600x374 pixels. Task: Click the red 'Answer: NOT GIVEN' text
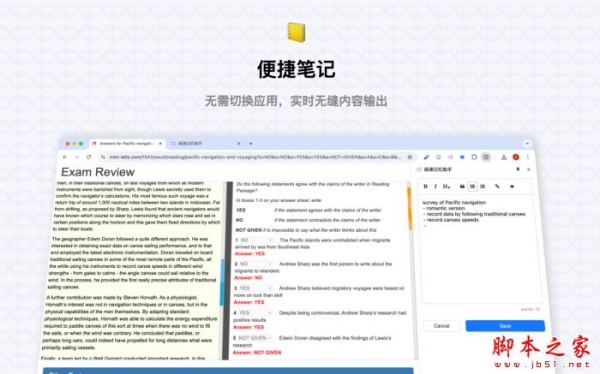(x=257, y=352)
